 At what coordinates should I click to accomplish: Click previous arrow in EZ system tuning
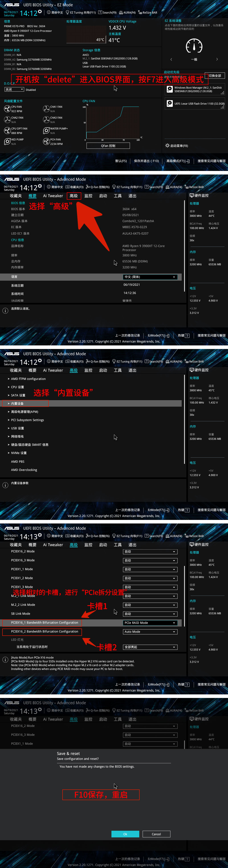171,59
